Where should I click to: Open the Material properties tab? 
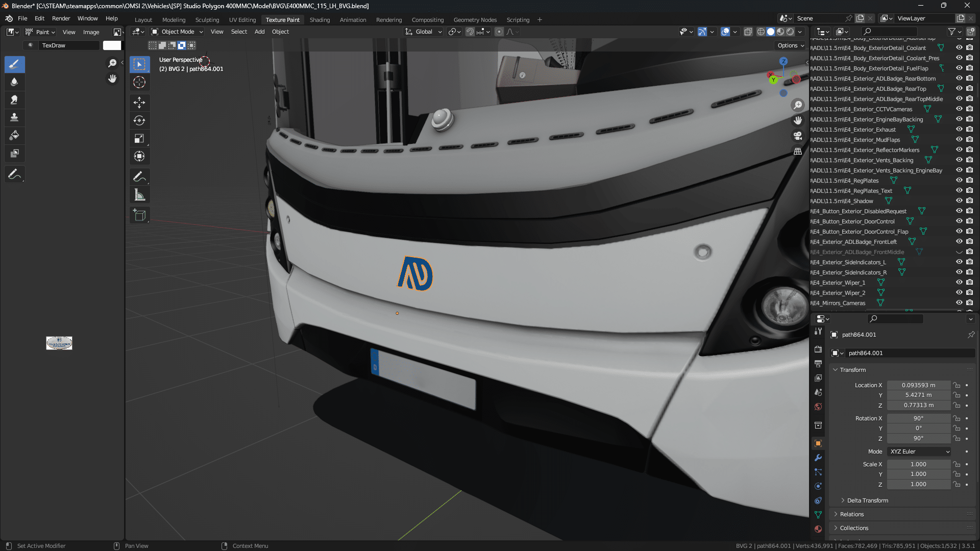coord(818,529)
